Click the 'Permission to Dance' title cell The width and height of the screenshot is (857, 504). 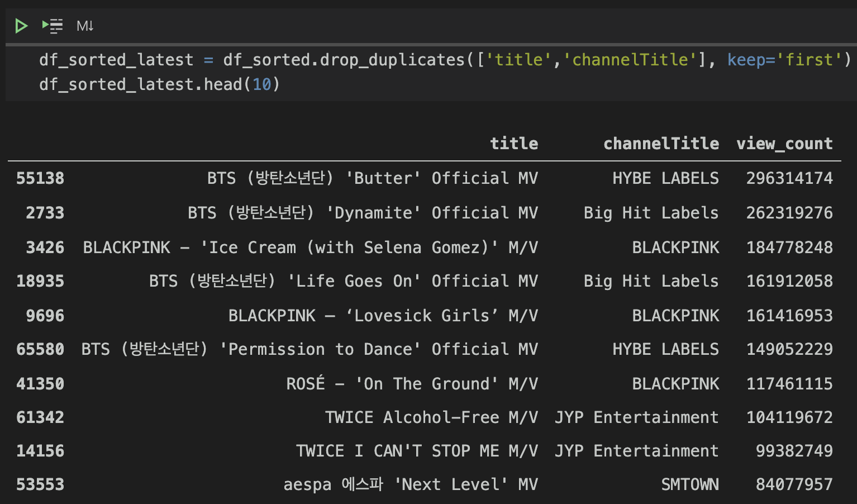point(310,349)
